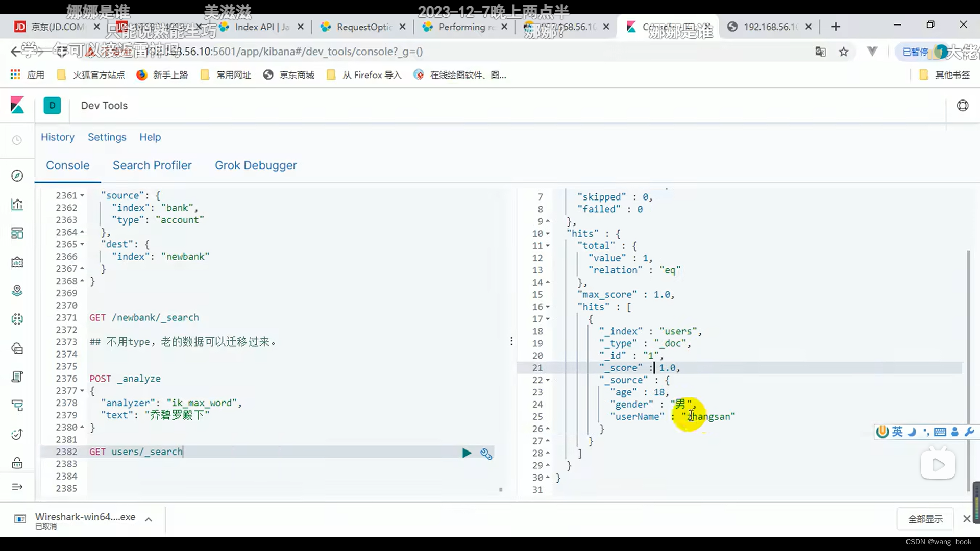Open the 京东商城 bookmark
This screenshot has width=980, height=551.
289,75
